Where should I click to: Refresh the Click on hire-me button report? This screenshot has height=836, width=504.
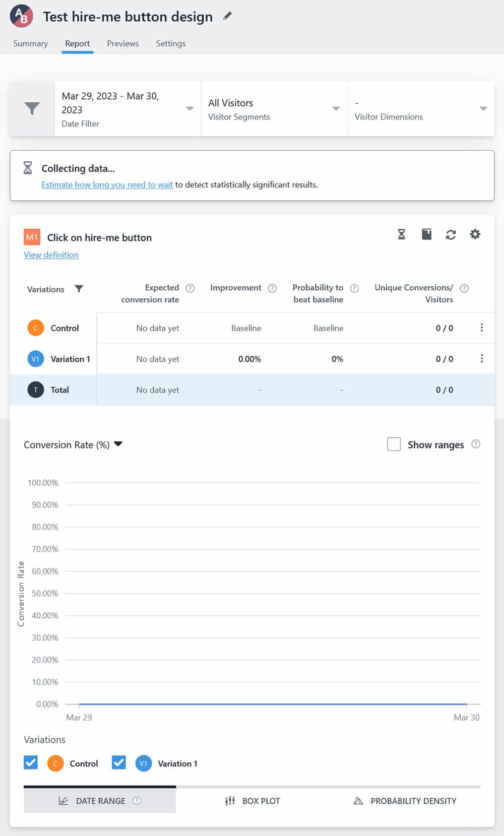pos(451,234)
